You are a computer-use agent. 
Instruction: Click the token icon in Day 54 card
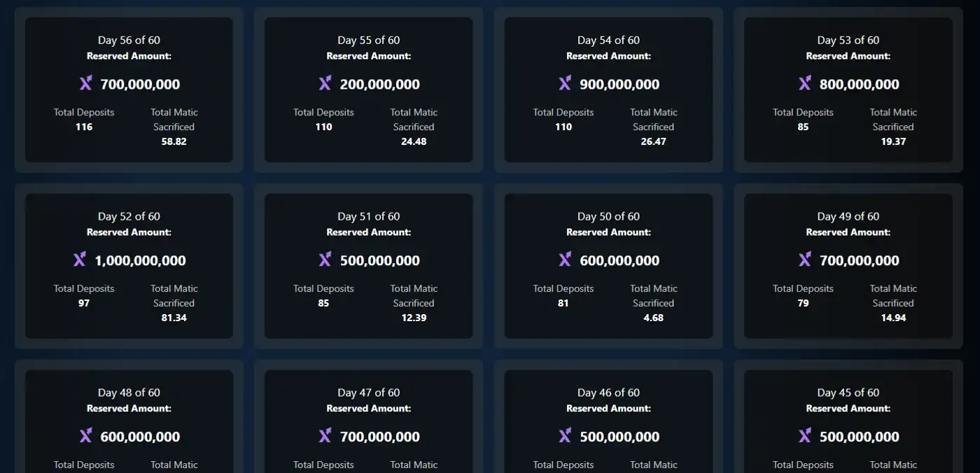tap(565, 84)
